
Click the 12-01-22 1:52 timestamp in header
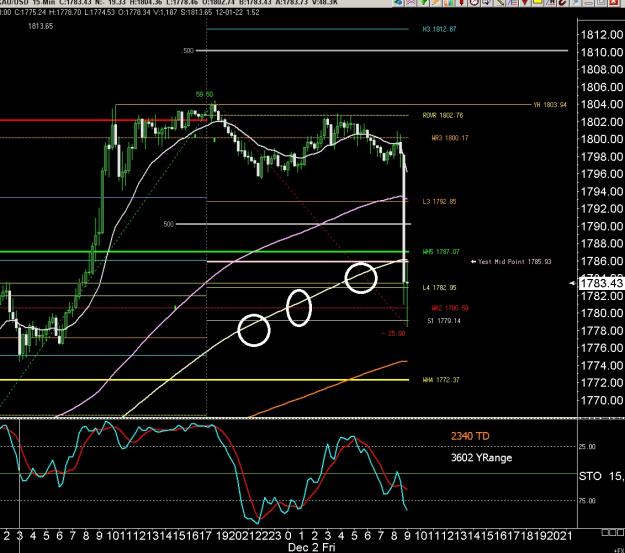point(237,12)
